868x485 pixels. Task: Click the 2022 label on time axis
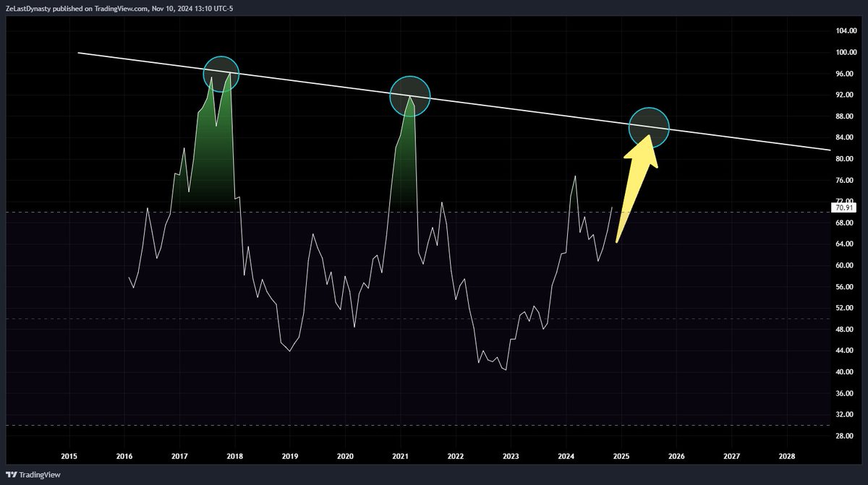click(x=456, y=456)
